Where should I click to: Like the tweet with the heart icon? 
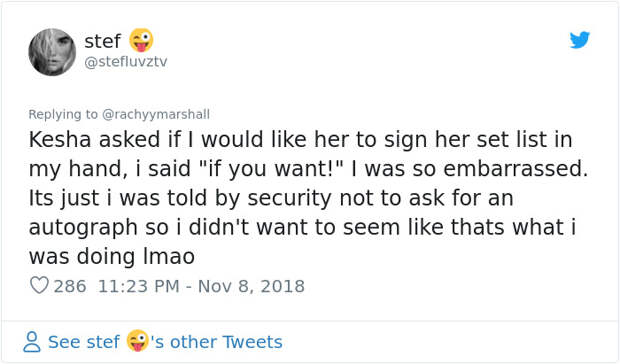pos(39,285)
